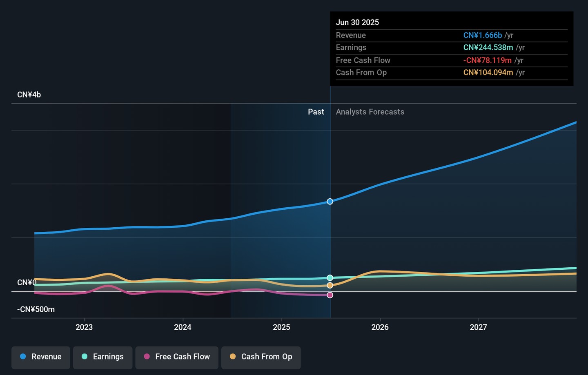Click the blue Revenue data point marker
Screen dimensions: 588x375
click(x=330, y=202)
